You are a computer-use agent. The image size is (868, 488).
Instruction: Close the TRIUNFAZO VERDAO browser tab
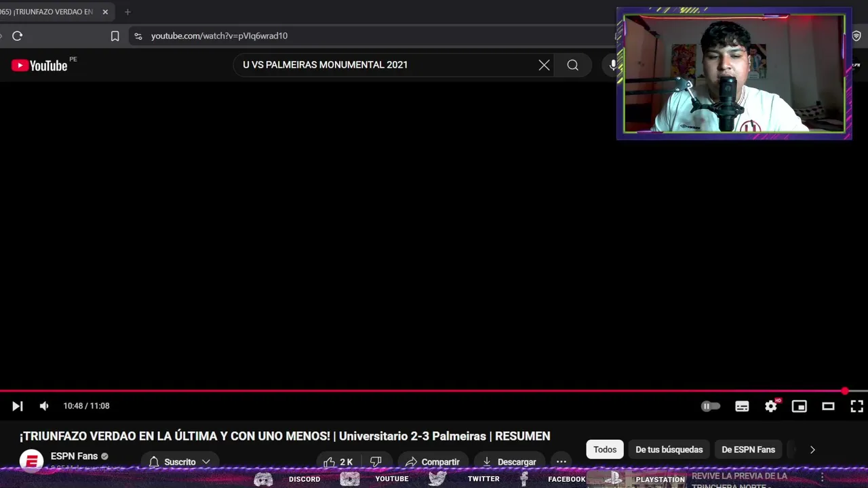tap(105, 12)
